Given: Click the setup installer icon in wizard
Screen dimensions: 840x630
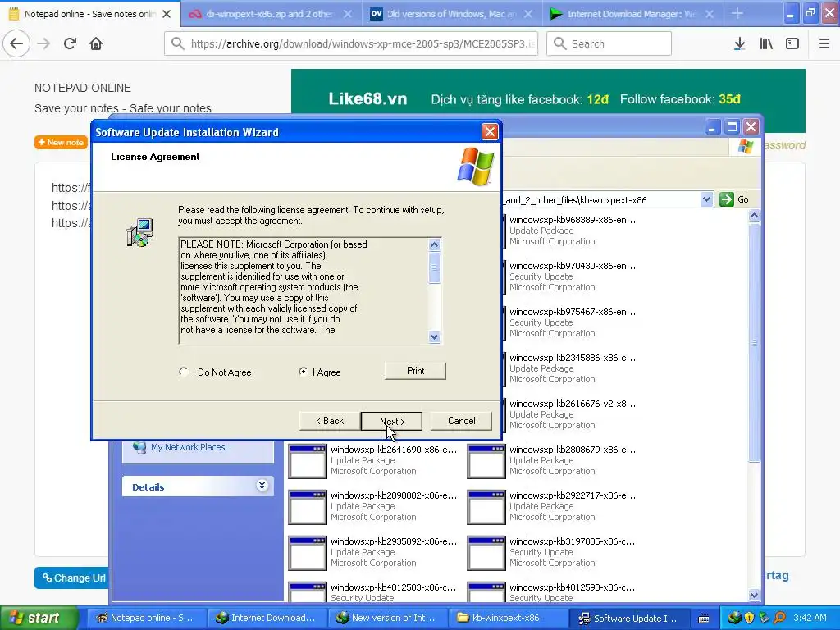Looking at the screenshot, I should click(x=140, y=232).
